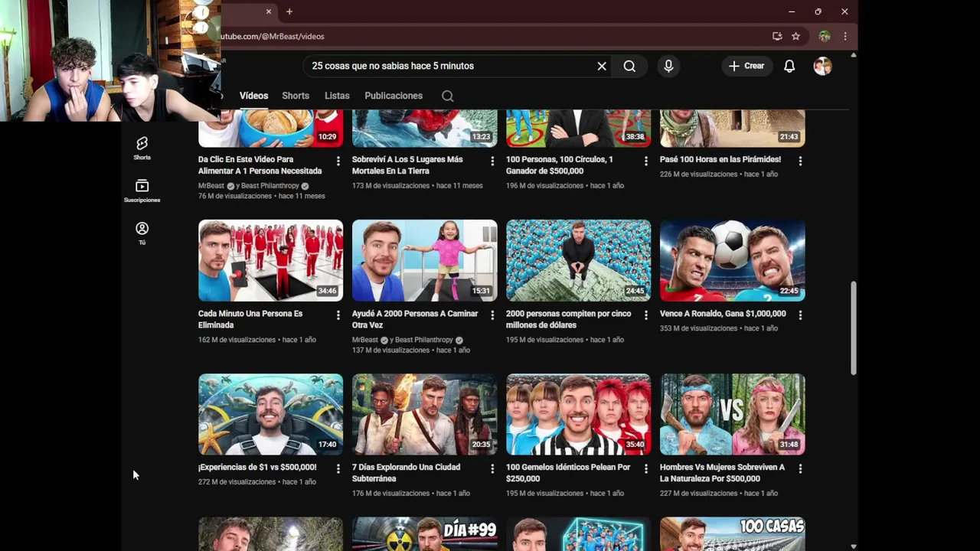Open title Hombres Vs Mujeres Sobreviven

coord(722,473)
